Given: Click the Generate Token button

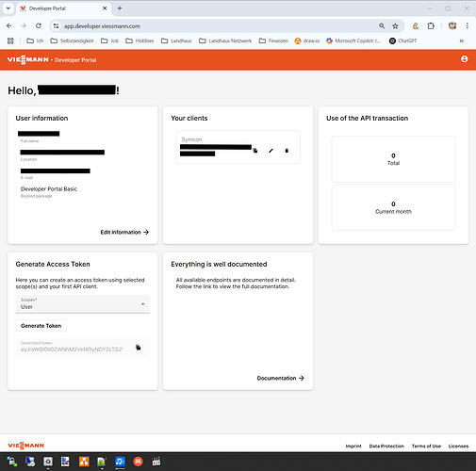Looking at the screenshot, I should click(x=41, y=326).
